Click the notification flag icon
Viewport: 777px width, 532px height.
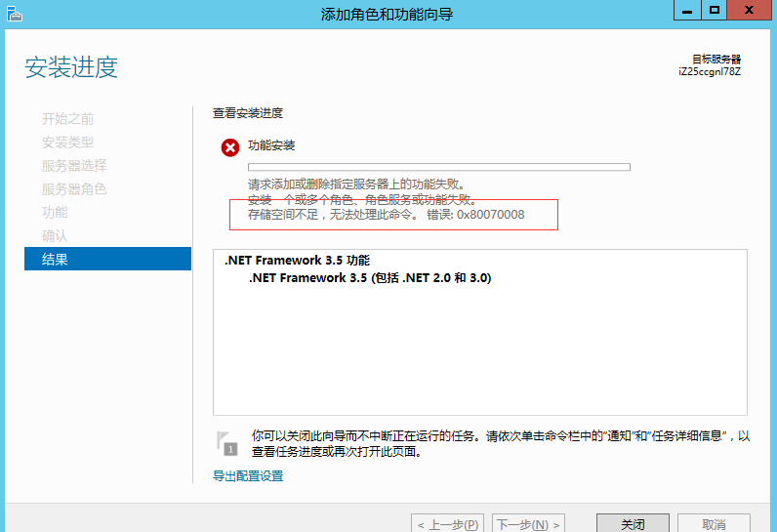point(227,443)
